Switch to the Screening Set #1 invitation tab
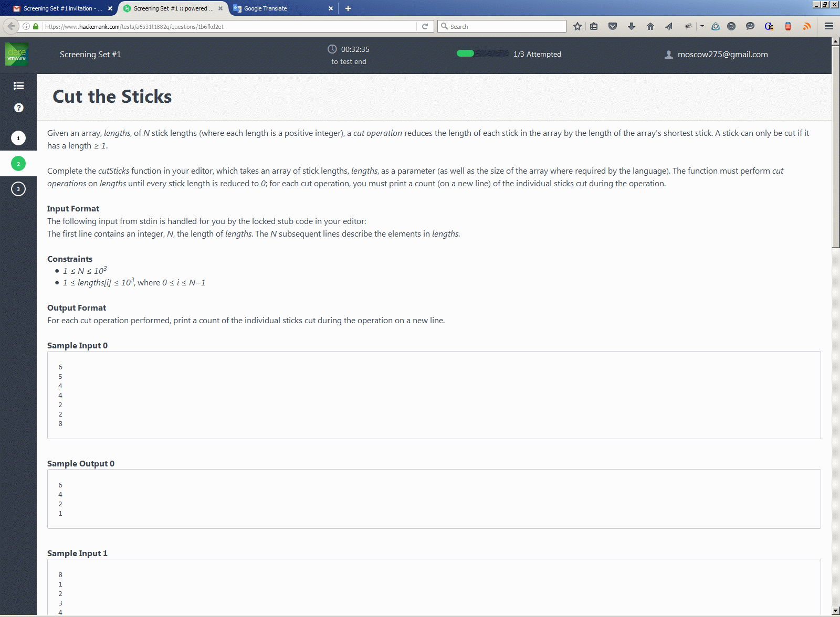The image size is (840, 617). click(x=64, y=8)
